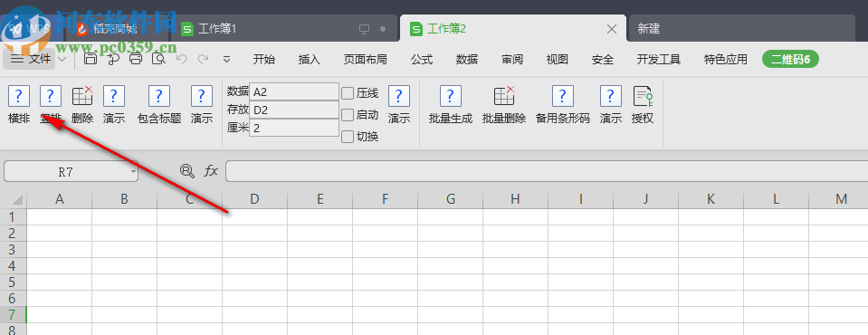Image resolution: width=868 pixels, height=335 pixels.
Task: Click the formula bar input area
Action: (x=547, y=172)
